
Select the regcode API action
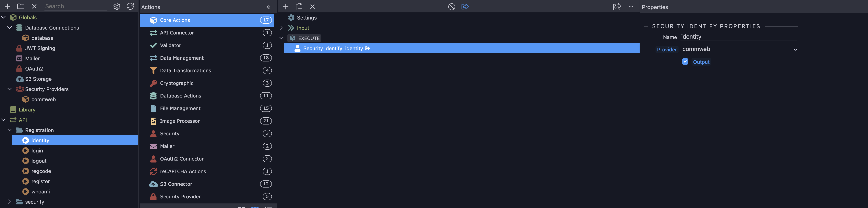pyautogui.click(x=41, y=171)
